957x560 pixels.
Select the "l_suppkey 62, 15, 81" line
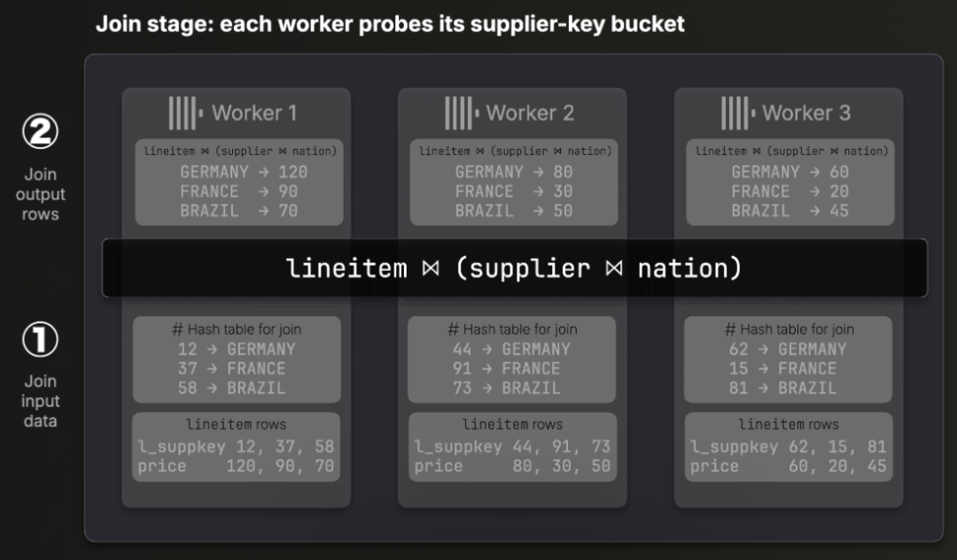coord(789,447)
